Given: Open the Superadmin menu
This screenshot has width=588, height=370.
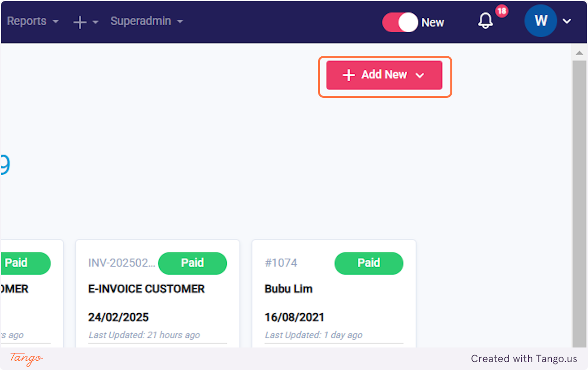Looking at the screenshot, I should coord(147,21).
